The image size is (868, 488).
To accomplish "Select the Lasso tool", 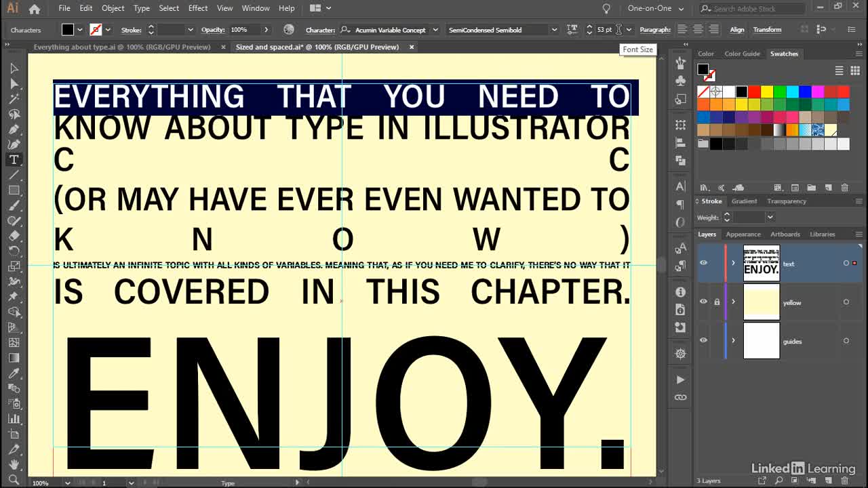I will pyautogui.click(x=14, y=114).
